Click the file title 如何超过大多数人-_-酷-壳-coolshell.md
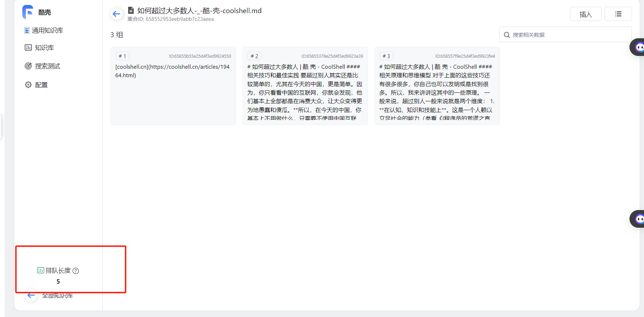 click(200, 11)
